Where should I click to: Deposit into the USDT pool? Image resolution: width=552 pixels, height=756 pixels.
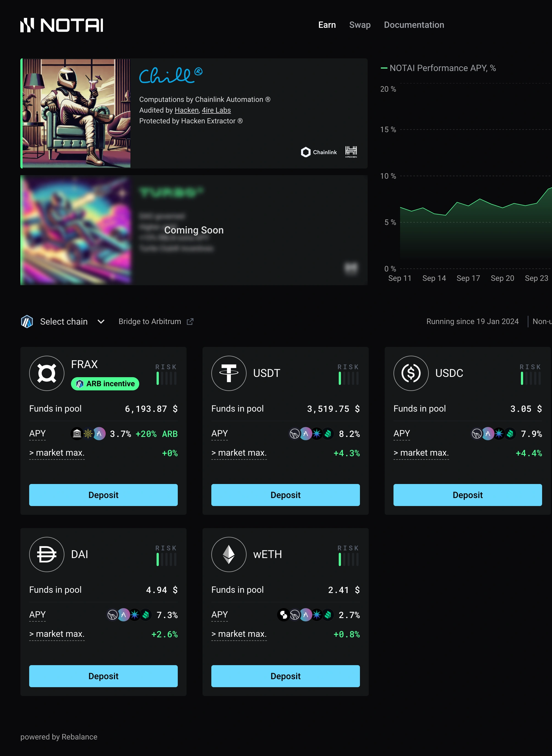tap(285, 495)
